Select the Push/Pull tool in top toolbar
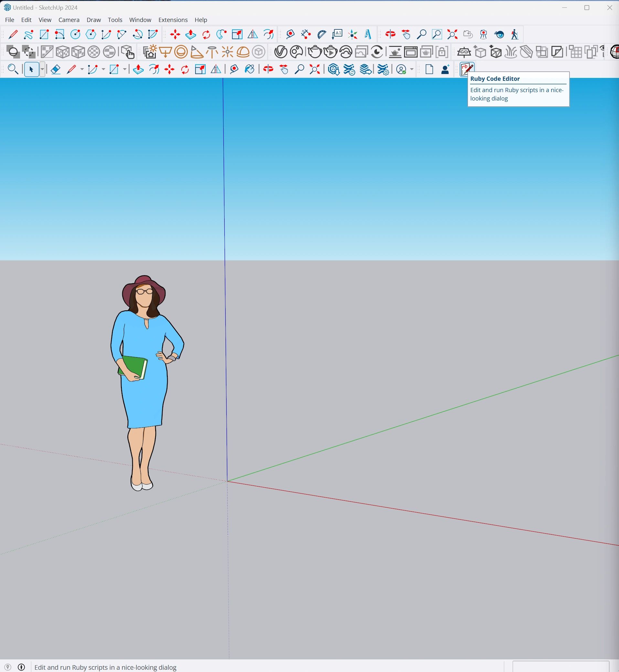The height and width of the screenshot is (672, 619). [x=191, y=34]
